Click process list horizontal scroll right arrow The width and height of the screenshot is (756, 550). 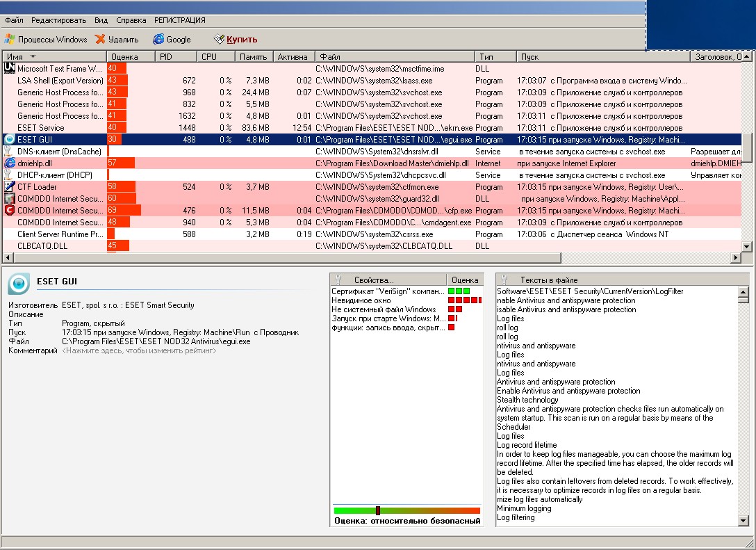pyautogui.click(x=736, y=258)
